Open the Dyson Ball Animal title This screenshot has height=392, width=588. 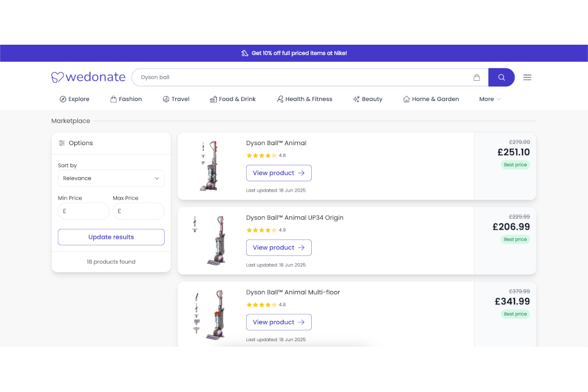[x=276, y=143]
